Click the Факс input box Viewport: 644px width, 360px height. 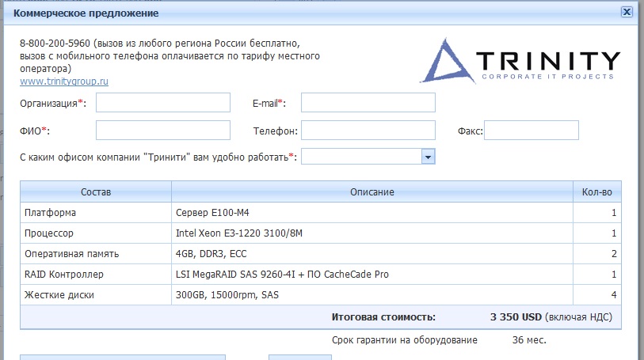(x=531, y=131)
